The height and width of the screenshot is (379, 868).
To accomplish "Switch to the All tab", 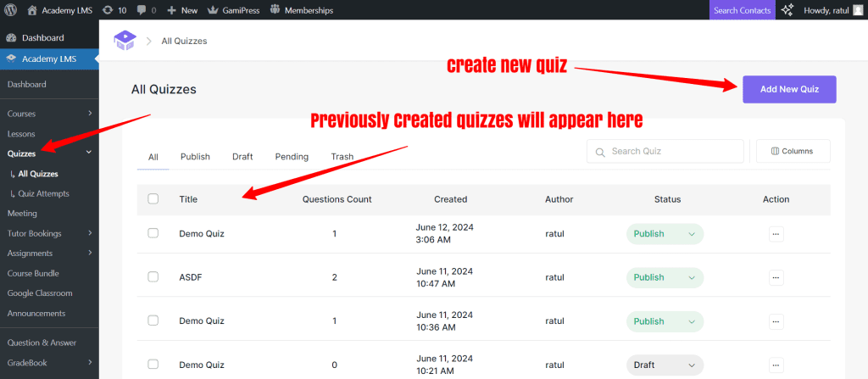I will (153, 157).
